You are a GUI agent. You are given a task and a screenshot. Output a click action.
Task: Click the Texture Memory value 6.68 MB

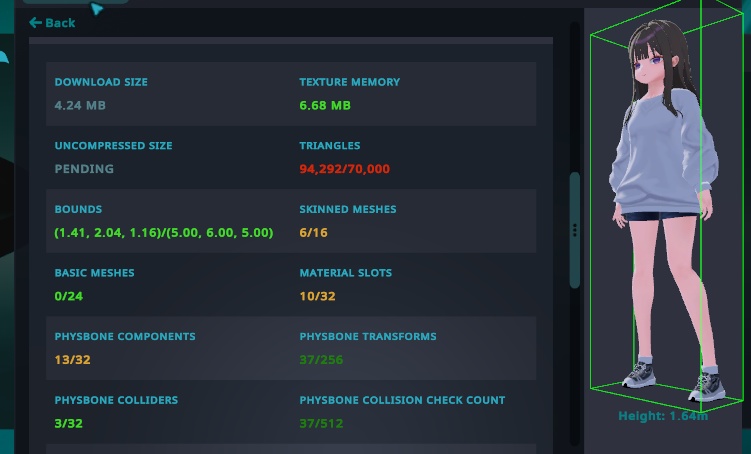[325, 105]
